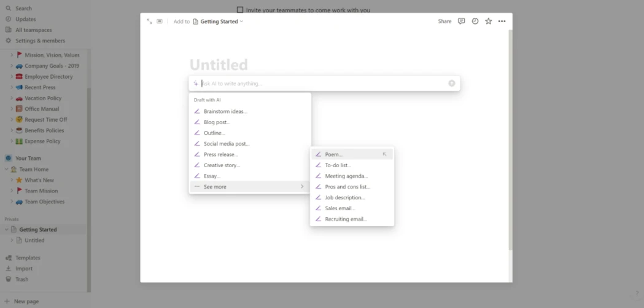644x308 pixels.
Task: Expand the Company Goals - 2019 page
Action: [x=12, y=66]
